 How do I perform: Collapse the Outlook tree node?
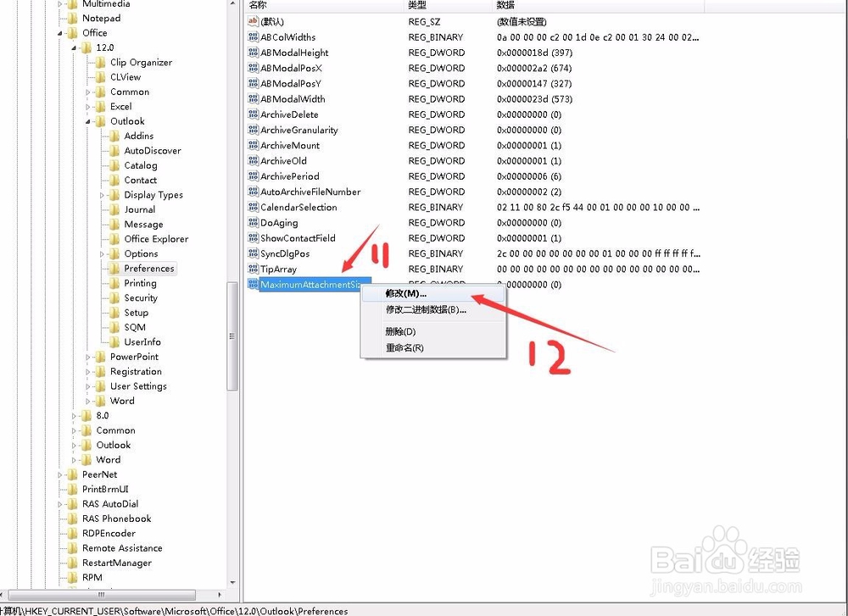[x=88, y=121]
